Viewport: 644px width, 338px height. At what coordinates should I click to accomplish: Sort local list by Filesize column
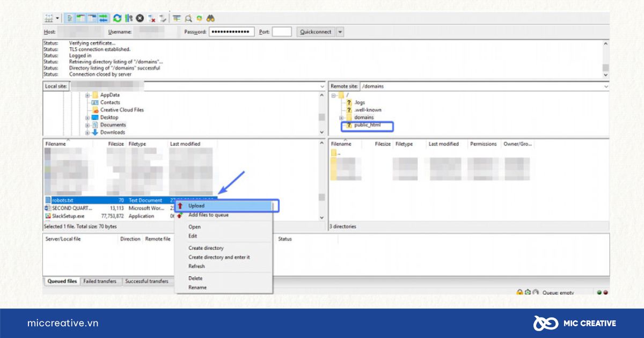click(115, 144)
